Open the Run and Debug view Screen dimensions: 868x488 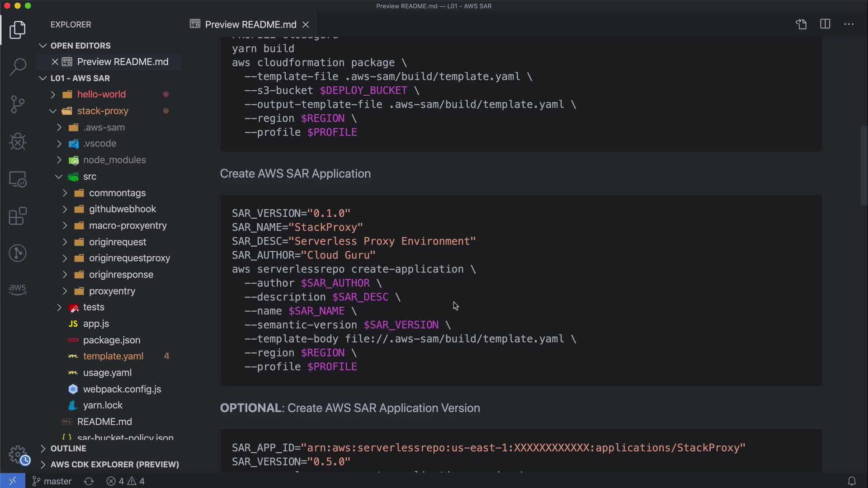click(18, 141)
